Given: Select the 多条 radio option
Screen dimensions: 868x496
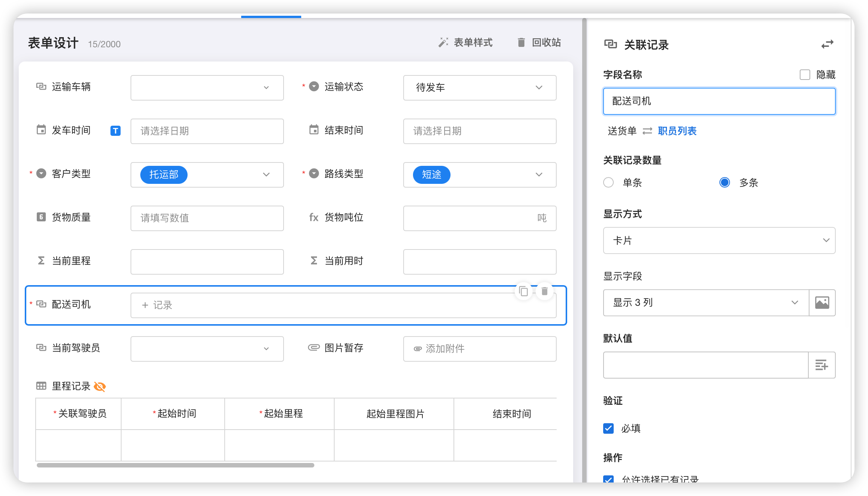Looking at the screenshot, I should point(725,183).
